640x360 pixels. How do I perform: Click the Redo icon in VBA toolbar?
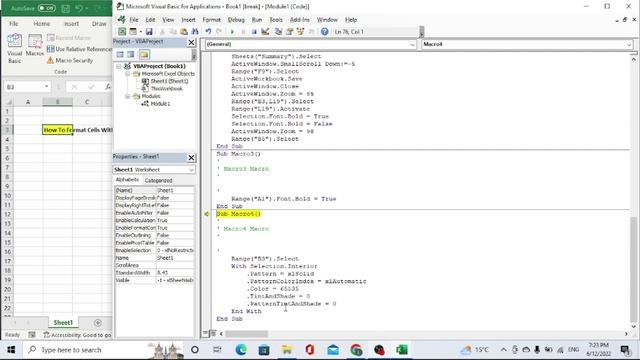pos(219,31)
